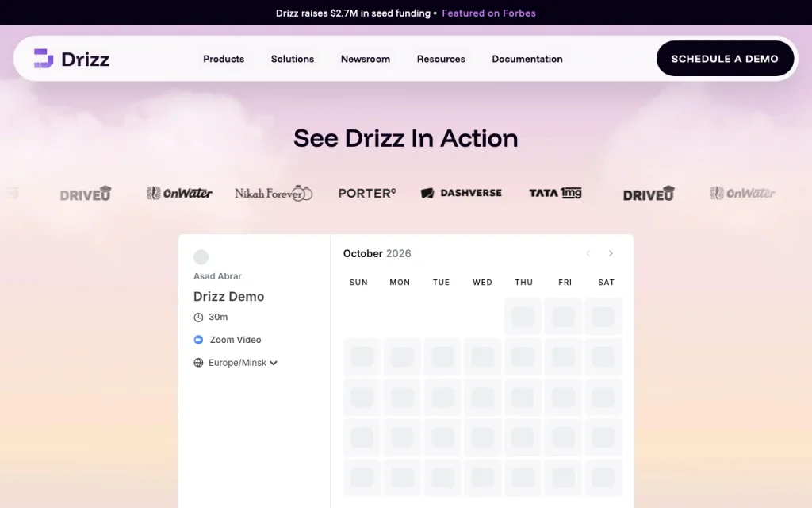Open Documentation link in navbar
Screen dimensions: 812x508
coord(527,59)
